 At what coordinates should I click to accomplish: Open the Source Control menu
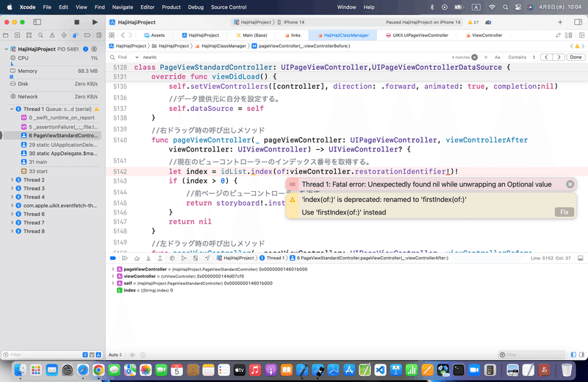(229, 7)
